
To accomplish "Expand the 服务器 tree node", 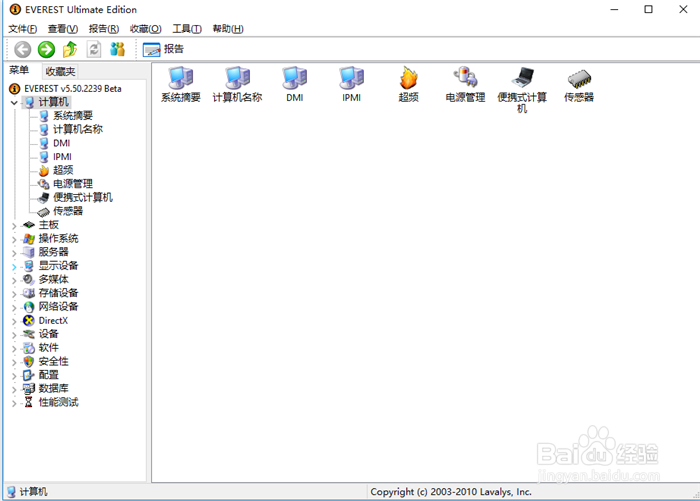I will (14, 253).
